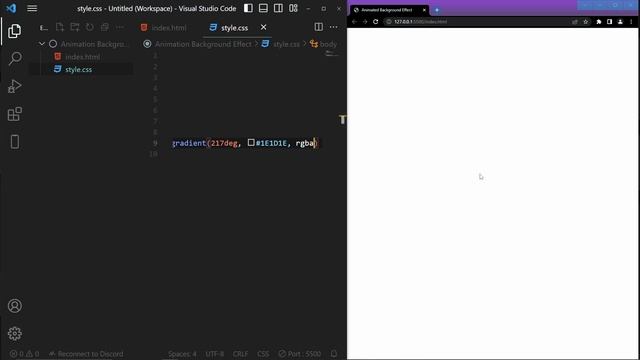Click Reconnect to Discord in status bar
This screenshot has height=360, width=640.
point(86,354)
